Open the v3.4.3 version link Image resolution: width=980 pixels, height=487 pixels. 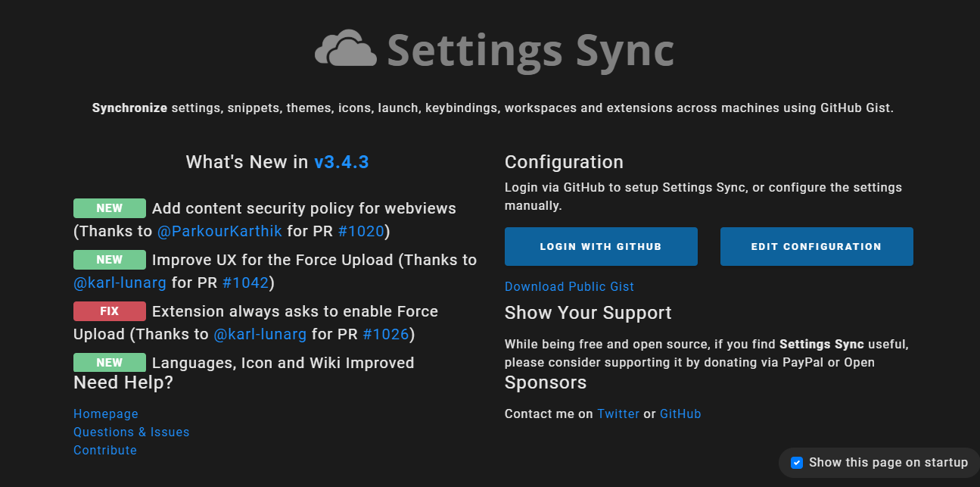click(341, 162)
